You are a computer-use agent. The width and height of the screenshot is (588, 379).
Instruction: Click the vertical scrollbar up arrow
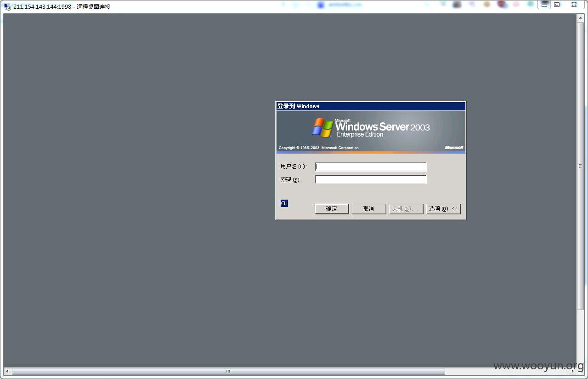(x=580, y=17)
